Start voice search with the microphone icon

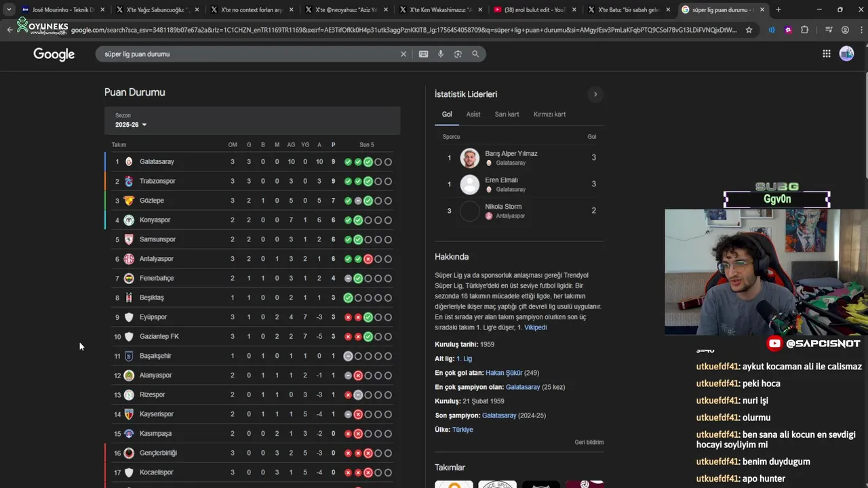(x=441, y=54)
